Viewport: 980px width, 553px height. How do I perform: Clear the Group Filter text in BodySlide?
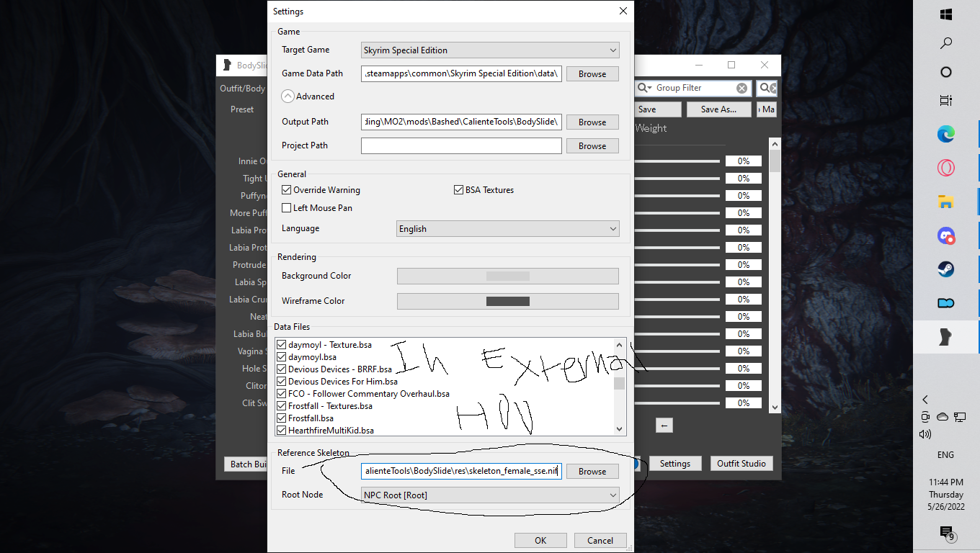tap(741, 88)
